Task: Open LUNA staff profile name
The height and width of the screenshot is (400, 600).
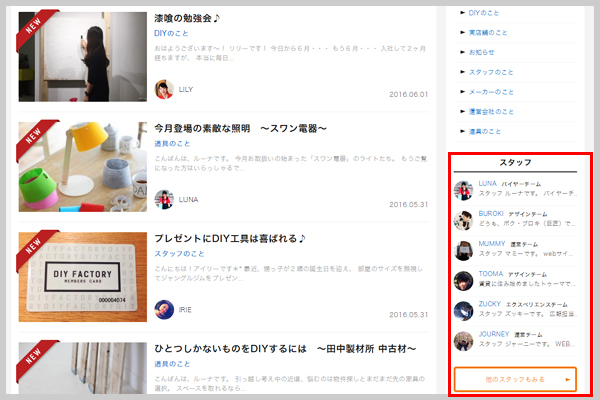Action: tap(488, 184)
